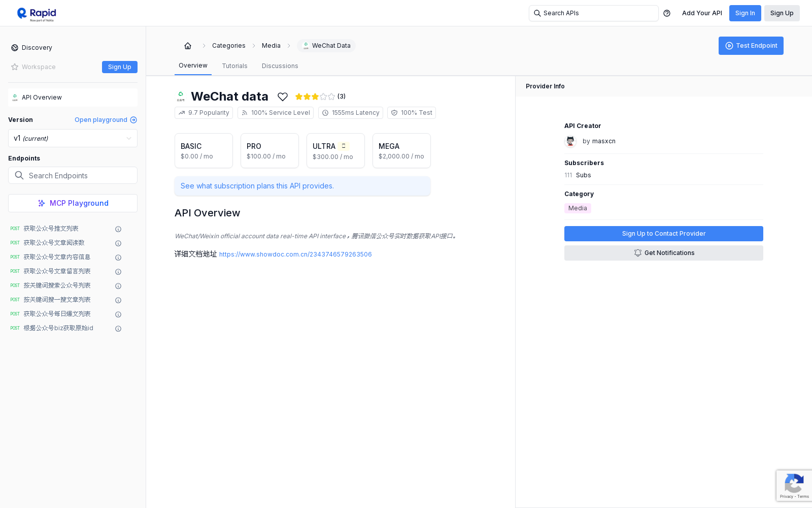Open endpoint 按关键词搜一搜文章列表
The height and width of the screenshot is (508, 812).
[x=57, y=300]
